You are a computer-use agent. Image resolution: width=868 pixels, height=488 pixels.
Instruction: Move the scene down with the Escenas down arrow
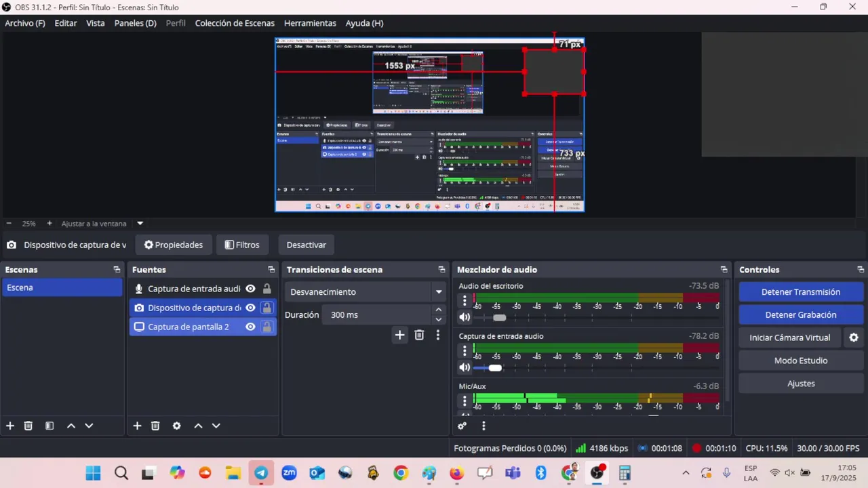(x=89, y=426)
